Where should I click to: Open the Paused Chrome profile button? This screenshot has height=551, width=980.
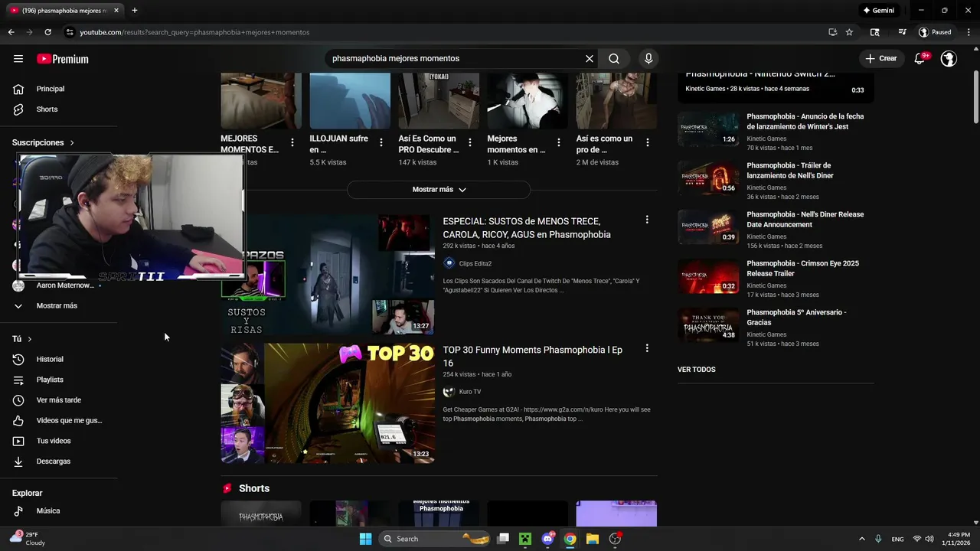936,32
